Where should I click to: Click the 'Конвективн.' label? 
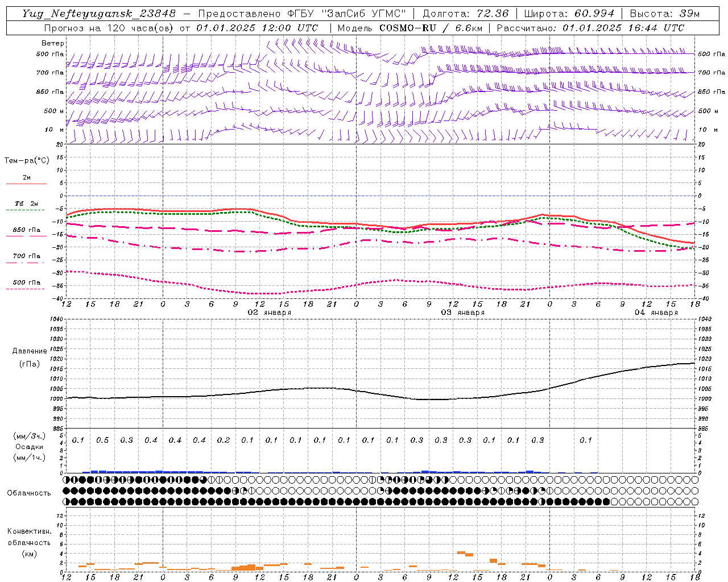point(30,531)
